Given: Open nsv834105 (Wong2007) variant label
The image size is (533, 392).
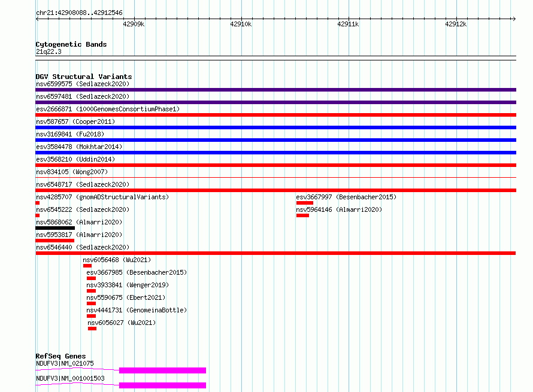Looking at the screenshot, I should (x=72, y=172).
